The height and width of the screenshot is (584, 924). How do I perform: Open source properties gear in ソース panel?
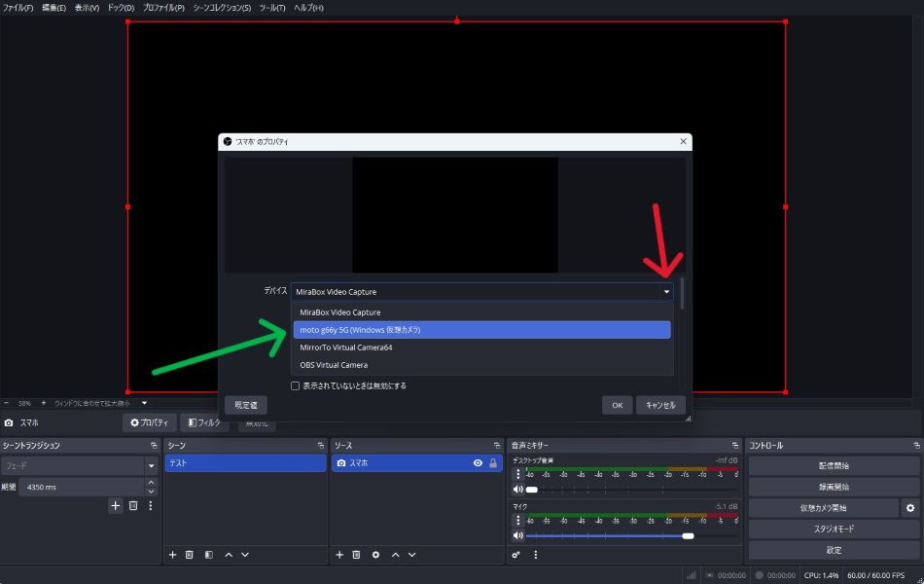[375, 555]
